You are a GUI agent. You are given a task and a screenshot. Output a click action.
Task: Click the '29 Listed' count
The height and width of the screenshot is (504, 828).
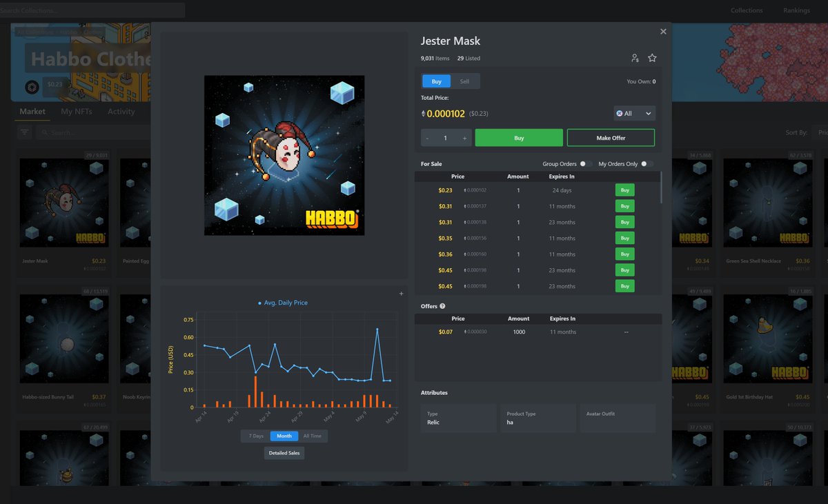469,59
